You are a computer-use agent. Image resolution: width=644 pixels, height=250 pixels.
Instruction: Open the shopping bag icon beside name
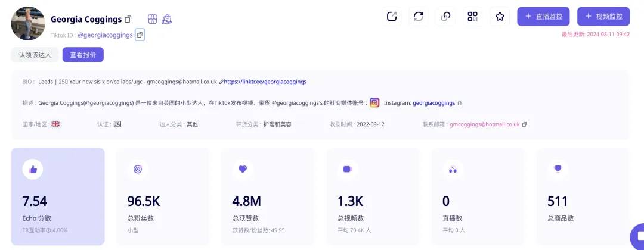click(166, 19)
